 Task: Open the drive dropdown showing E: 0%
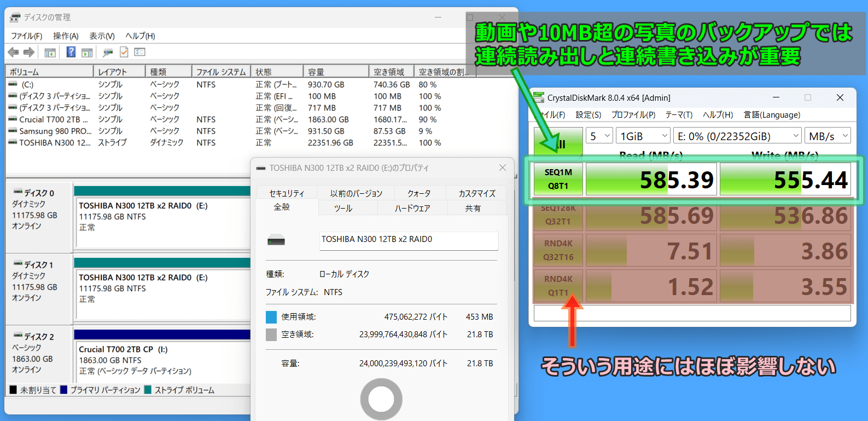738,136
